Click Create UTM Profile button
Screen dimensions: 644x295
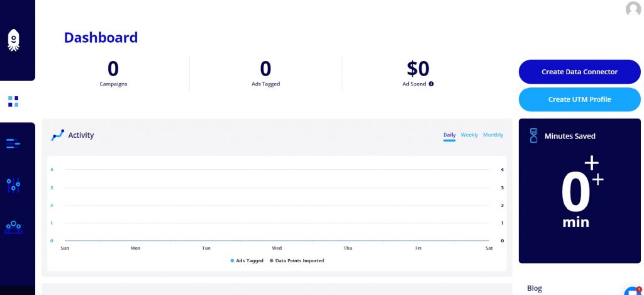579,99
